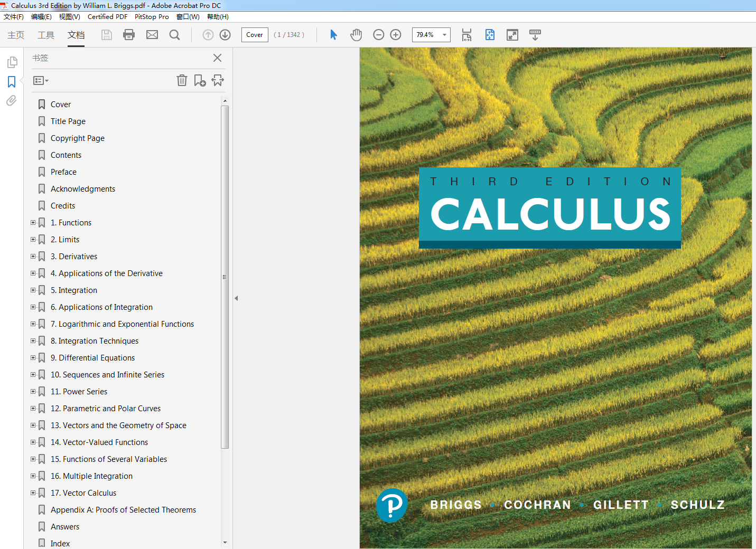Open the PitStop Pro menu
The height and width of the screenshot is (549, 756).
[x=152, y=17]
